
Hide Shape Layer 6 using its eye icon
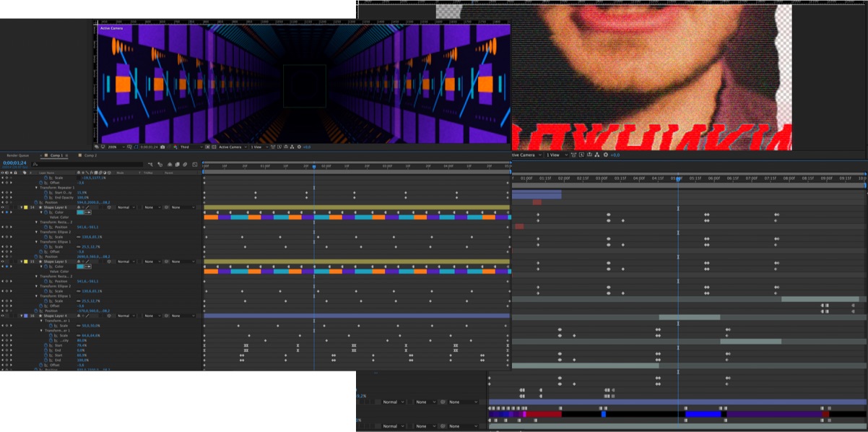pyautogui.click(x=3, y=207)
